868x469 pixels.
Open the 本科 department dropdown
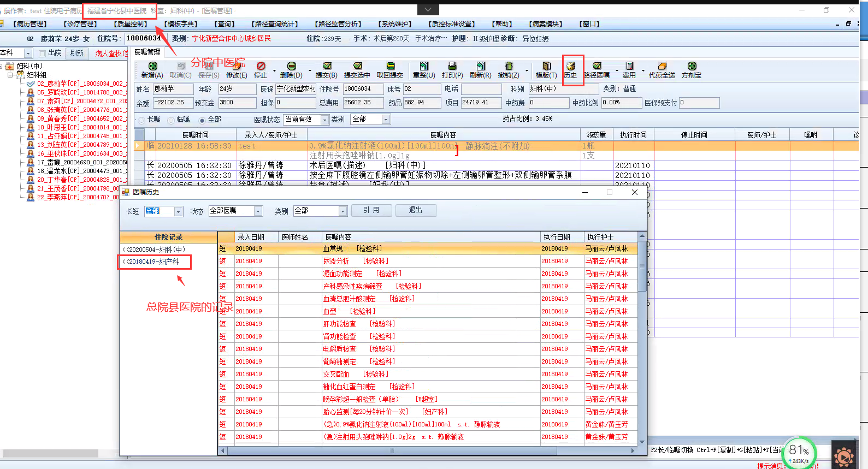(28, 53)
